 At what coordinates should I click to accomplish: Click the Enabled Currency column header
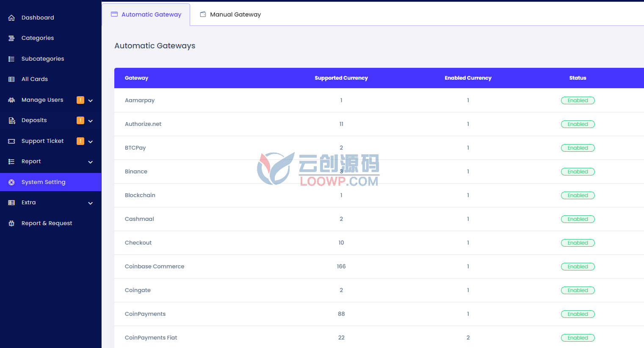tap(468, 78)
